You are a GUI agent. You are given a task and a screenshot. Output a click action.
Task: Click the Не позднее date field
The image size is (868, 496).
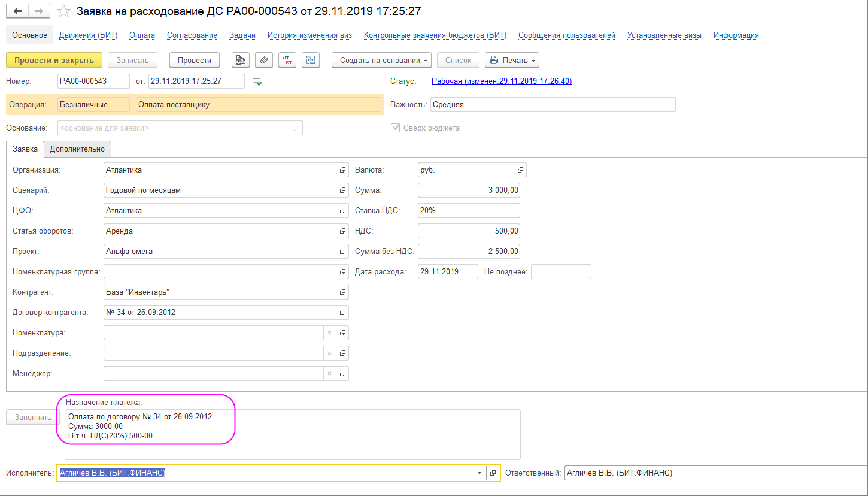point(561,272)
